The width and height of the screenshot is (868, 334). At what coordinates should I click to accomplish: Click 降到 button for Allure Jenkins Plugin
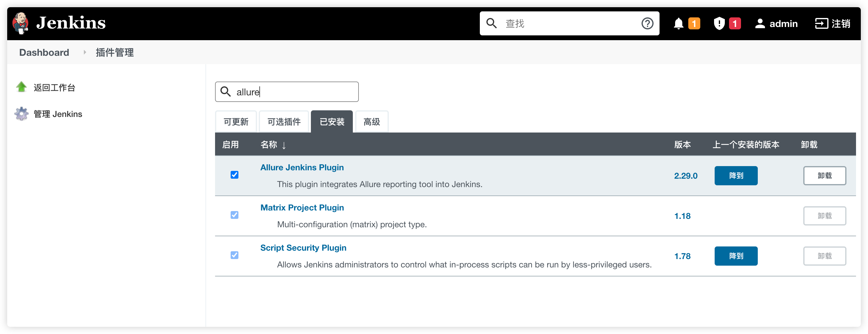click(736, 176)
